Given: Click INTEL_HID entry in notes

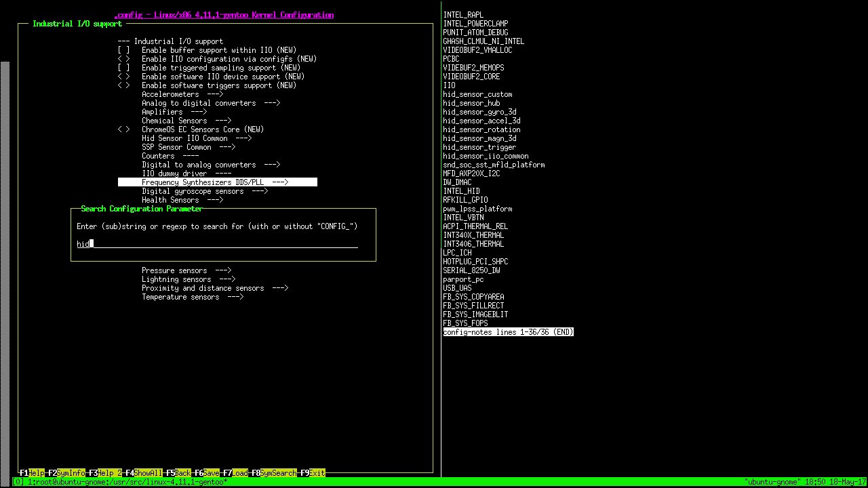Looking at the screenshot, I should coord(461,191).
